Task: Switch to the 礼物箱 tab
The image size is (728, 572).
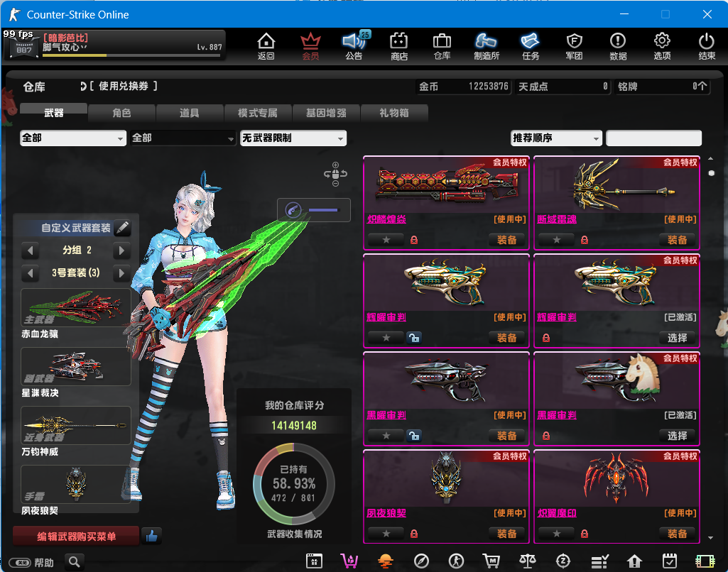Action: click(393, 113)
